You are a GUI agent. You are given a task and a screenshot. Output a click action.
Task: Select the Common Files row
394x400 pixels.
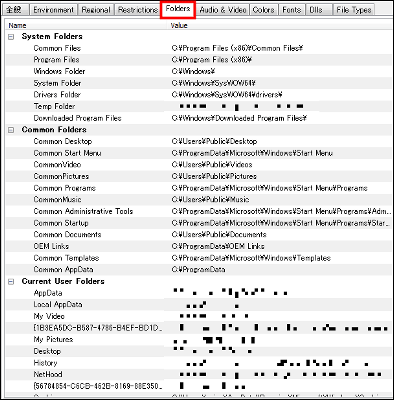pyautogui.click(x=199, y=48)
